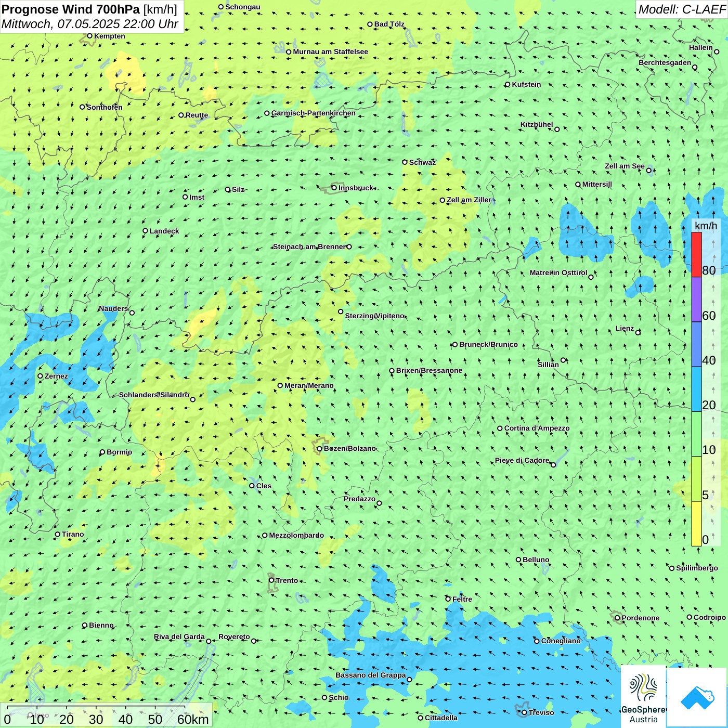
Task: Click the Steinach am Brenner label
Action: point(309,246)
